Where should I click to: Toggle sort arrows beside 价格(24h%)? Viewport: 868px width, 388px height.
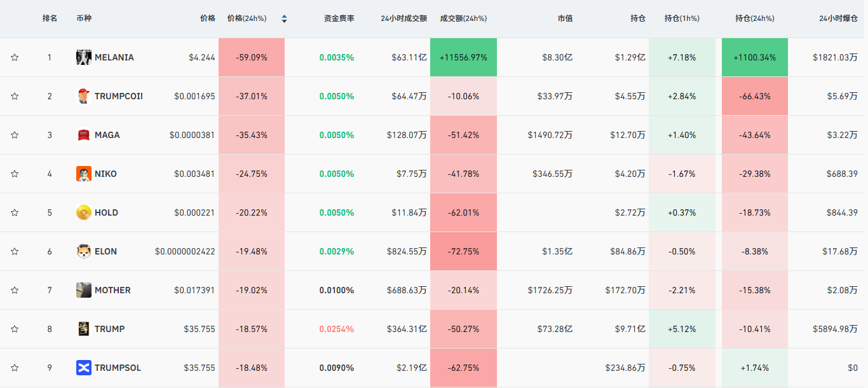[284, 19]
